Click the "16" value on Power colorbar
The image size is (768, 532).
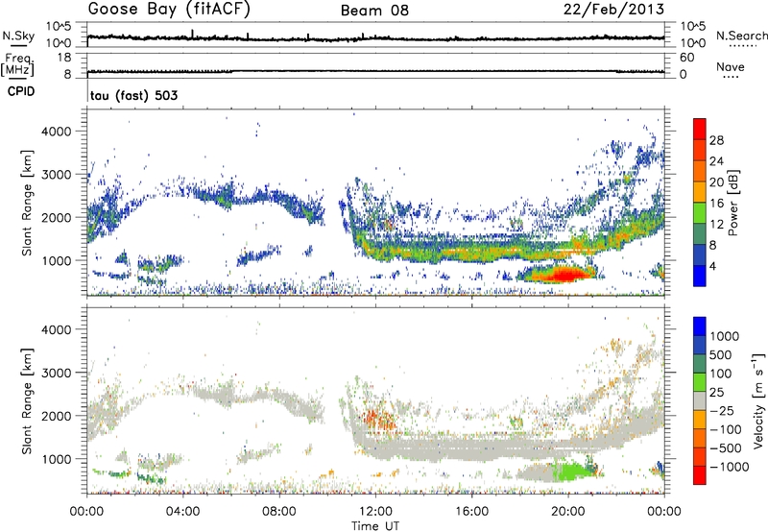[716, 204]
